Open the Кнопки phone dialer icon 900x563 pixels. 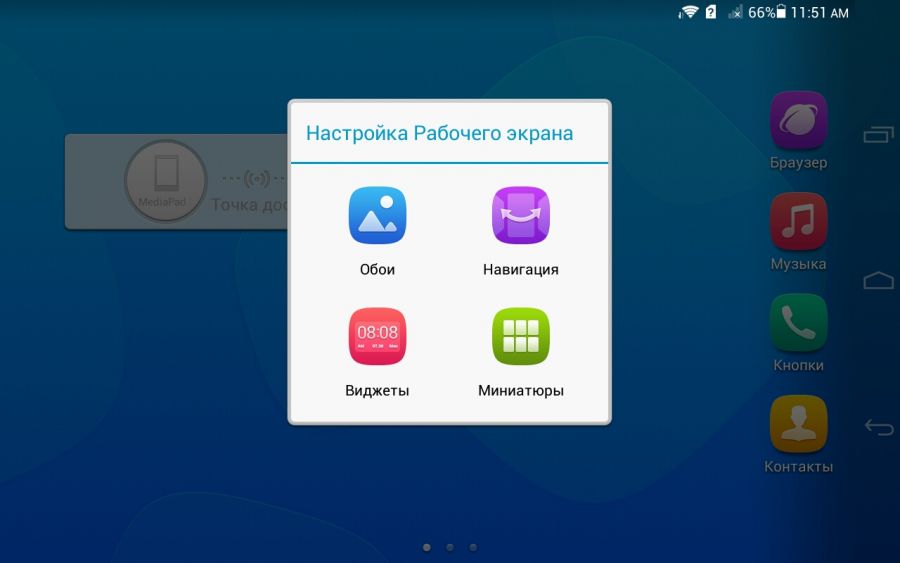[798, 323]
